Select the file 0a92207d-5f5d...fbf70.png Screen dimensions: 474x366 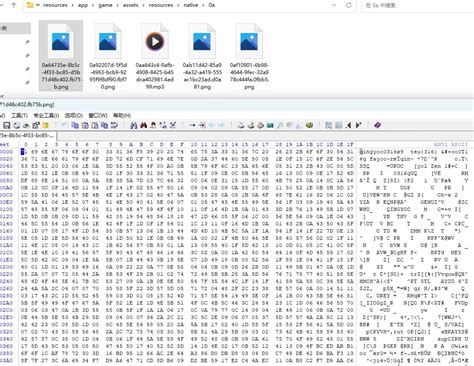[108, 55]
